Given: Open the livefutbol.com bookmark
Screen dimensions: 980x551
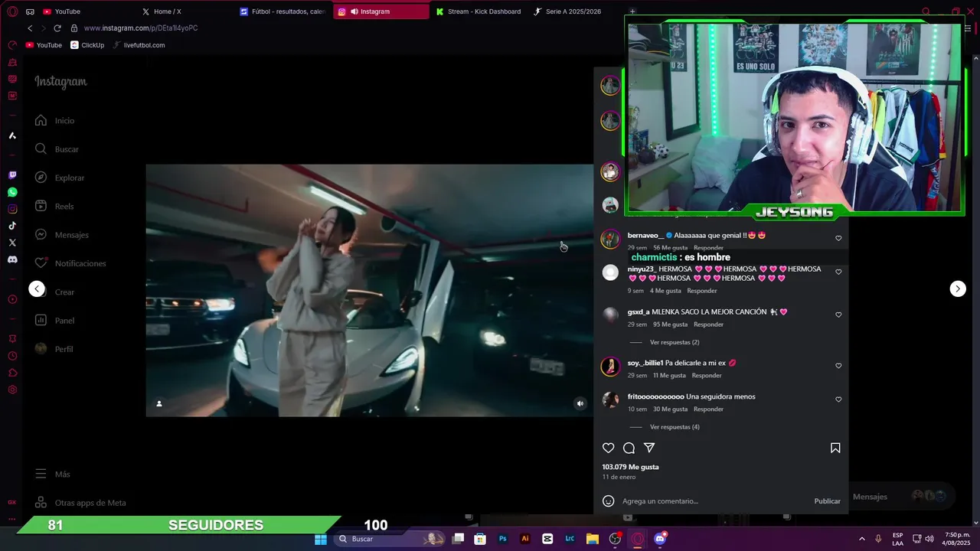Looking at the screenshot, I should [x=139, y=45].
